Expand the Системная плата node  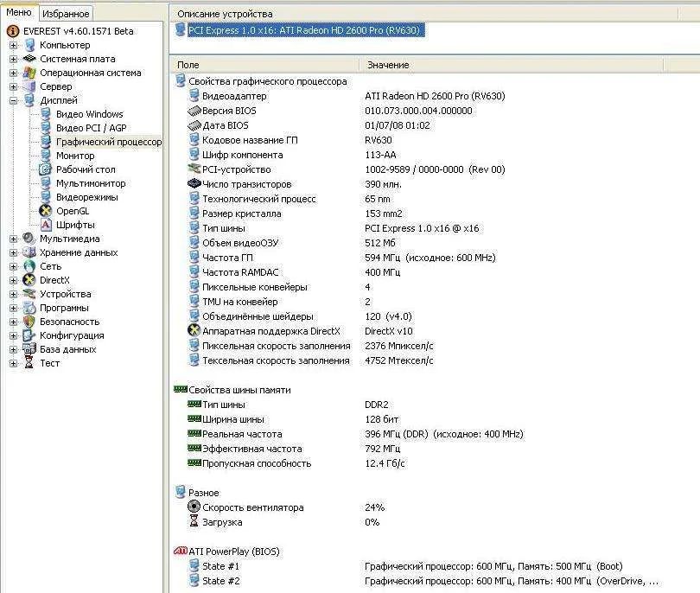tap(13, 59)
